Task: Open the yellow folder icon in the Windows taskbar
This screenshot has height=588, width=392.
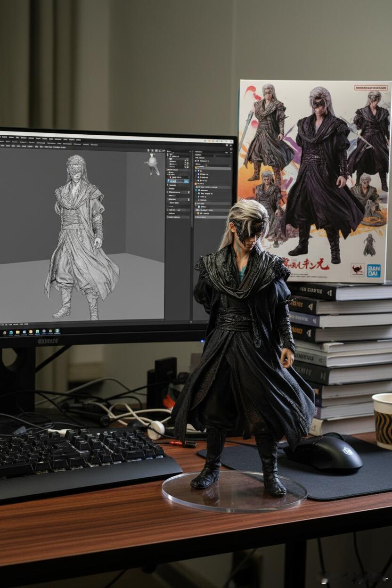Action: point(17,332)
